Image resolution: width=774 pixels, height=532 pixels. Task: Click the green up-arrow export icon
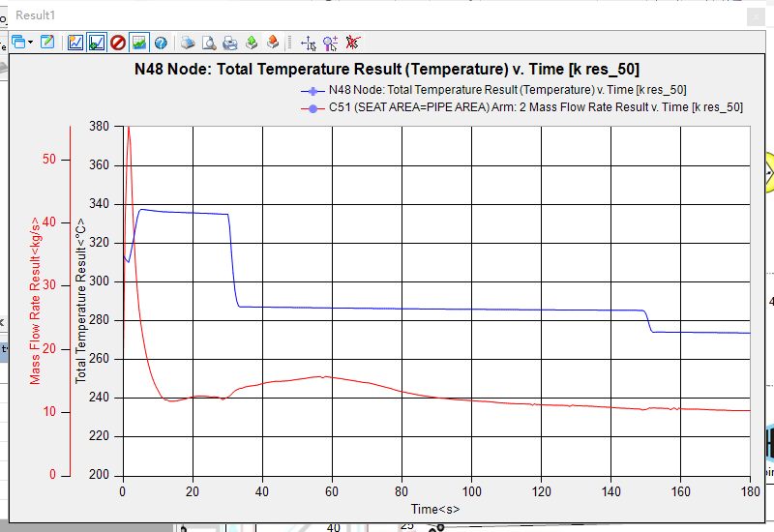pos(252,43)
